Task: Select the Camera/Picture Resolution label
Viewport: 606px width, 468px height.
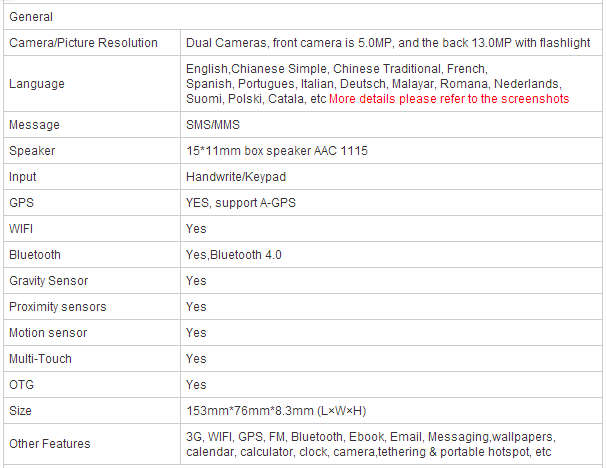Action: [x=83, y=43]
